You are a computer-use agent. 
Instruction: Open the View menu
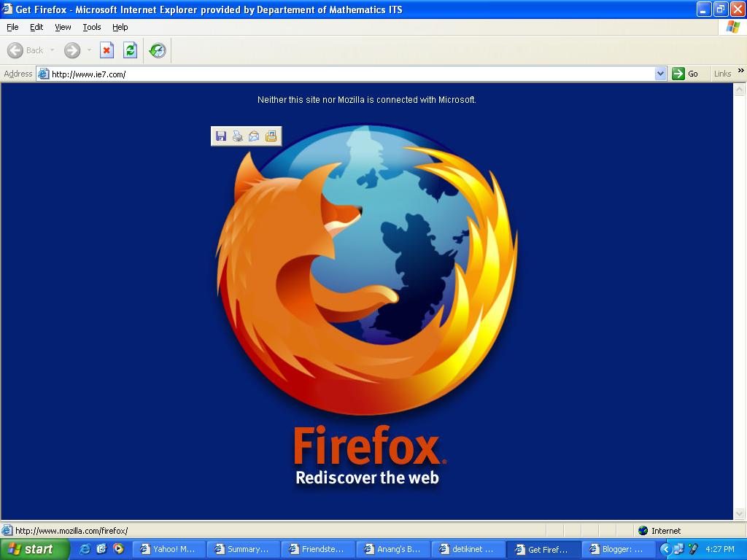click(x=63, y=27)
